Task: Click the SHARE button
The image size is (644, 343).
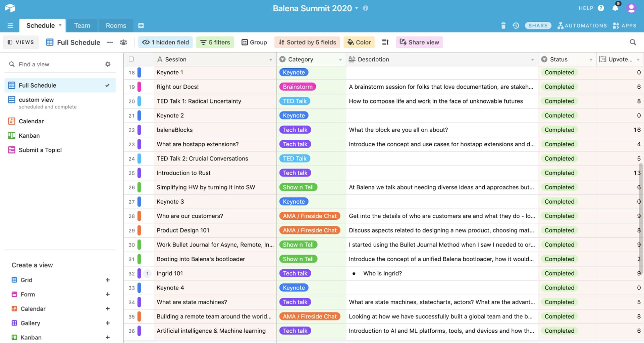Action: point(538,25)
